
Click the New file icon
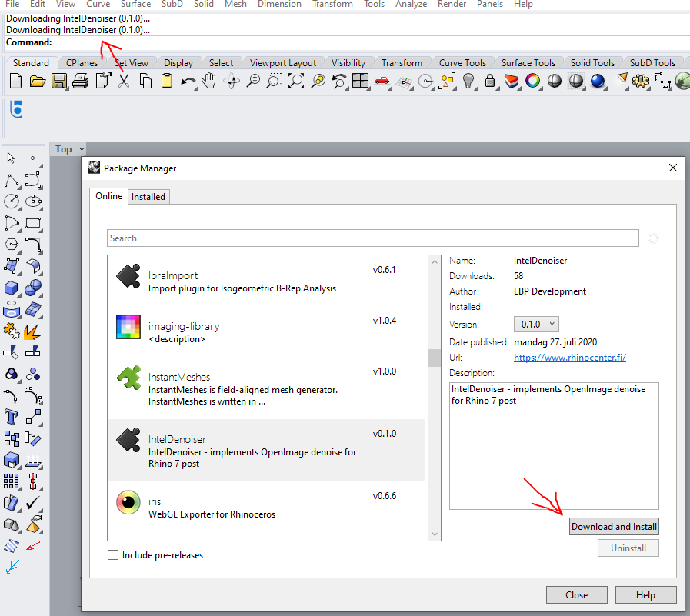point(16,82)
